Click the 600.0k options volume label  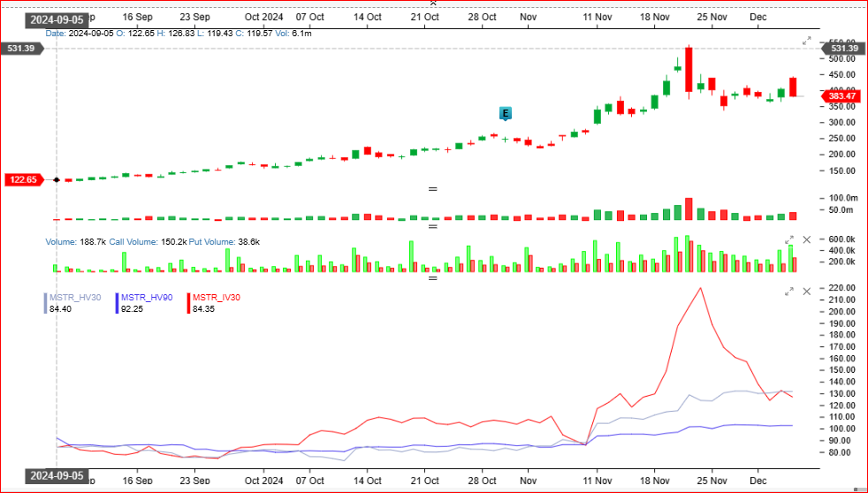point(841,239)
